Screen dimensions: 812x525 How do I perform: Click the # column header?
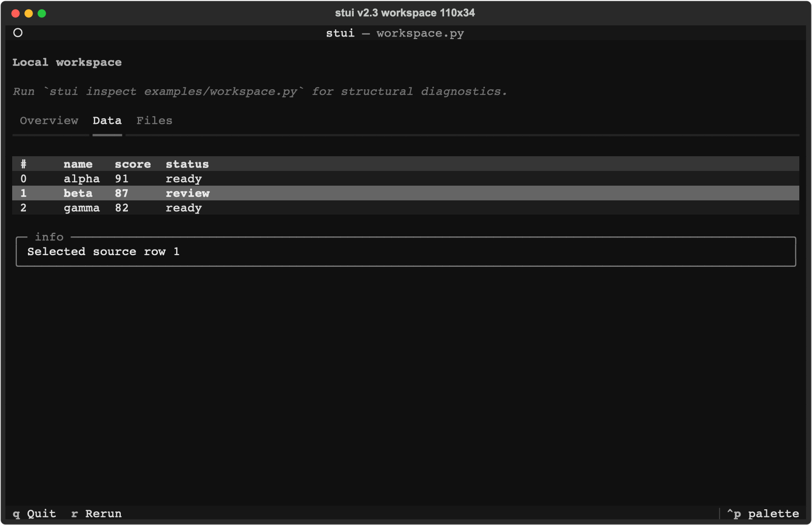pyautogui.click(x=23, y=164)
